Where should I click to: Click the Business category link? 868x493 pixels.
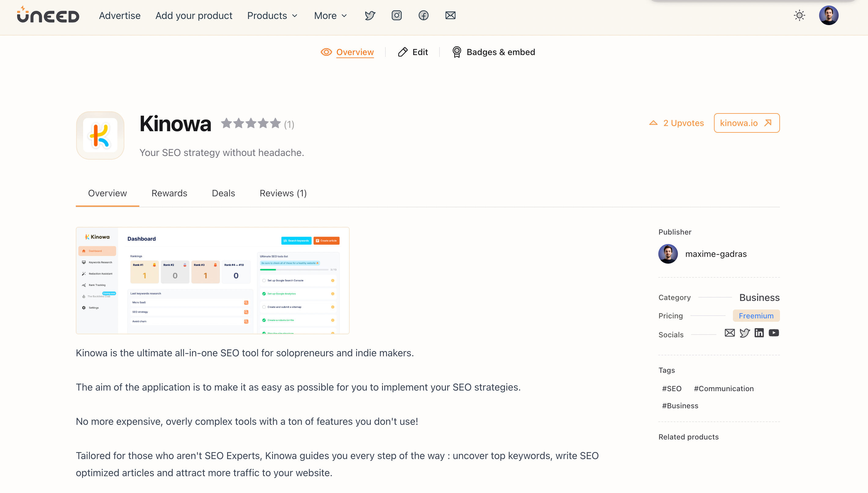pyautogui.click(x=759, y=298)
